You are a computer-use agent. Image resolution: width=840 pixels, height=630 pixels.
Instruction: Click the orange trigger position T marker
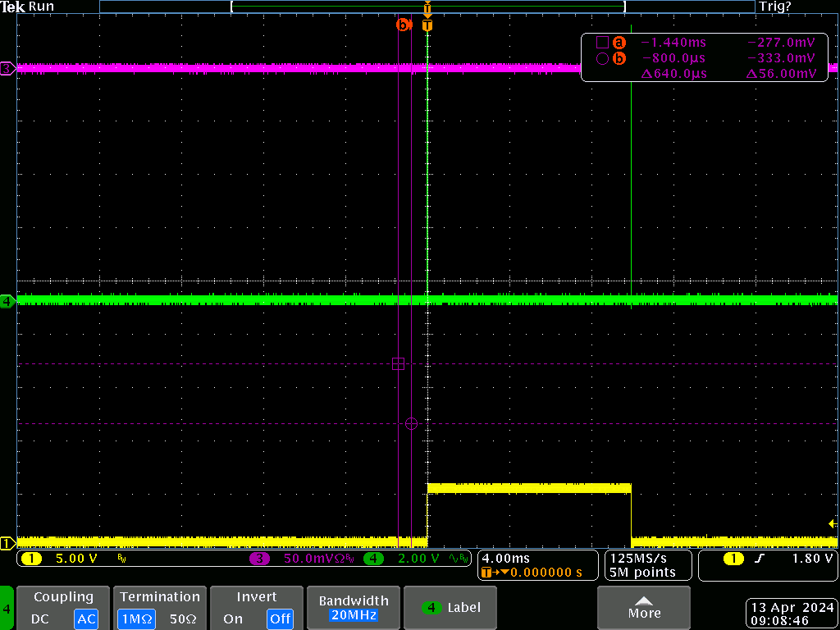coord(427,25)
